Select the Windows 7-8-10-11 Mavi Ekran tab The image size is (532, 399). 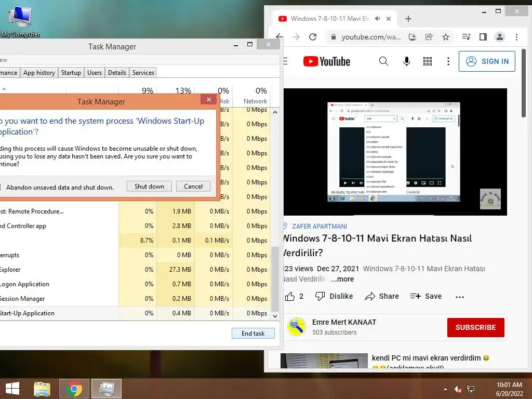pos(329,19)
